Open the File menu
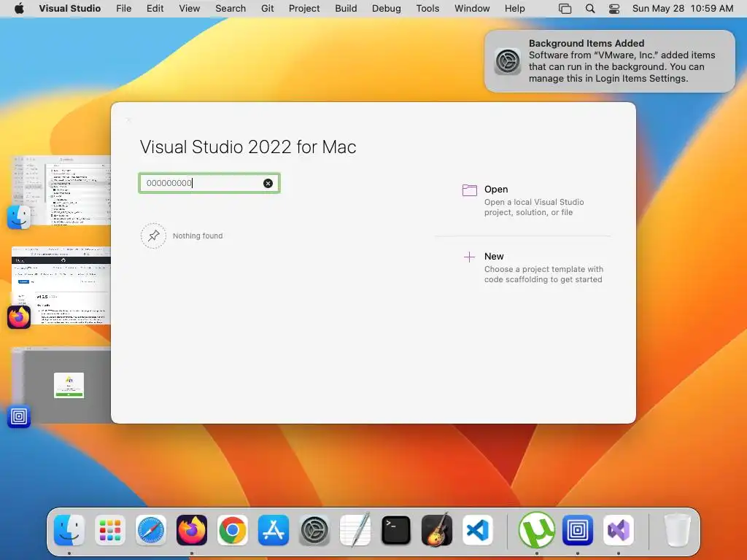This screenshot has width=747, height=560. click(124, 9)
